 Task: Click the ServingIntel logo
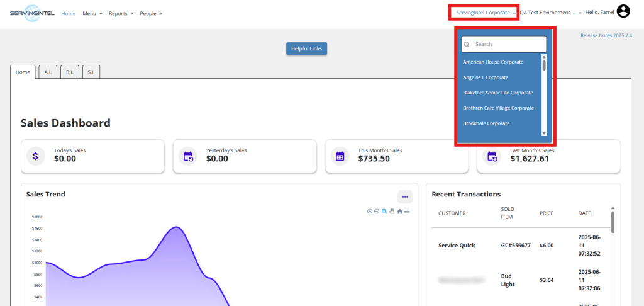point(32,13)
